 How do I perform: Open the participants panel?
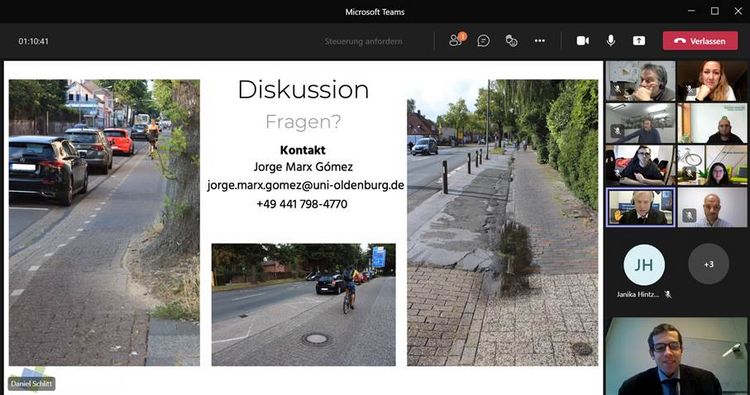(x=456, y=41)
